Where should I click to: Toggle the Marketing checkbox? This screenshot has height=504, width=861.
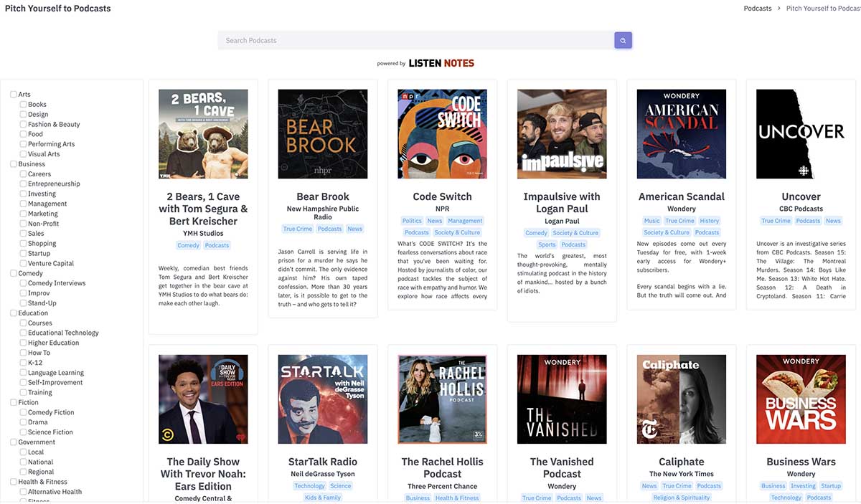(24, 214)
